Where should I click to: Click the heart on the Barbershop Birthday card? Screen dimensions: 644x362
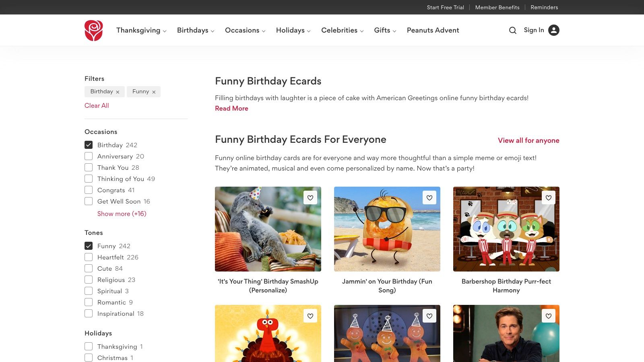(548, 197)
